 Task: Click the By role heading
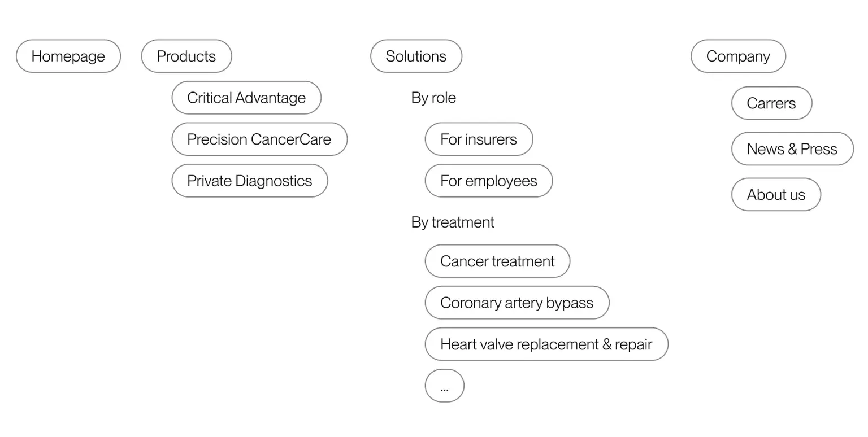(433, 98)
